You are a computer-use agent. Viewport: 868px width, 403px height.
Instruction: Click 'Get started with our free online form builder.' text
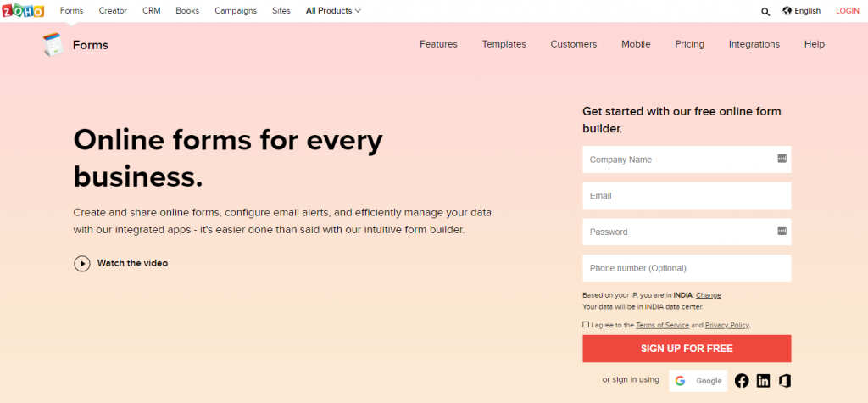682,120
